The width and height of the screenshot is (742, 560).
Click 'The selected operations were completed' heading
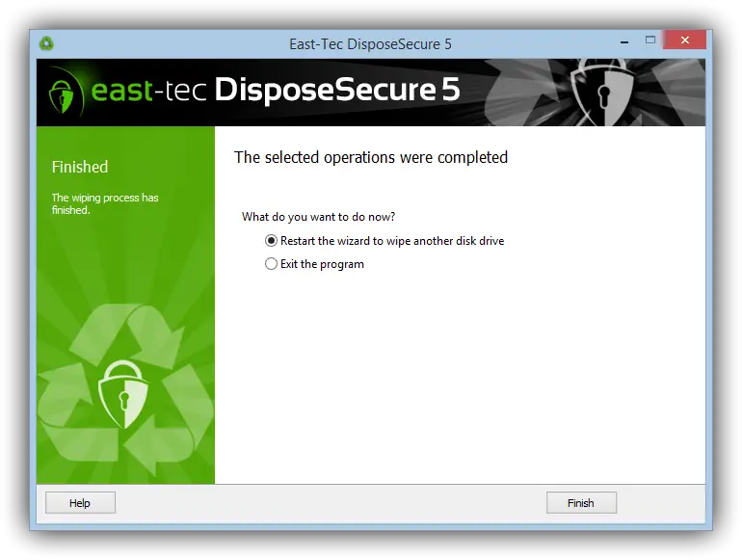coord(371,157)
